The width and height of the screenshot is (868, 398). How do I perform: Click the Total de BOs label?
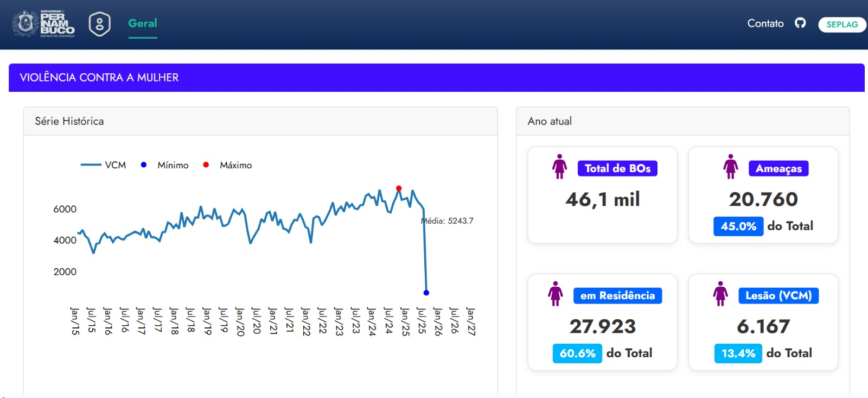coord(617,168)
